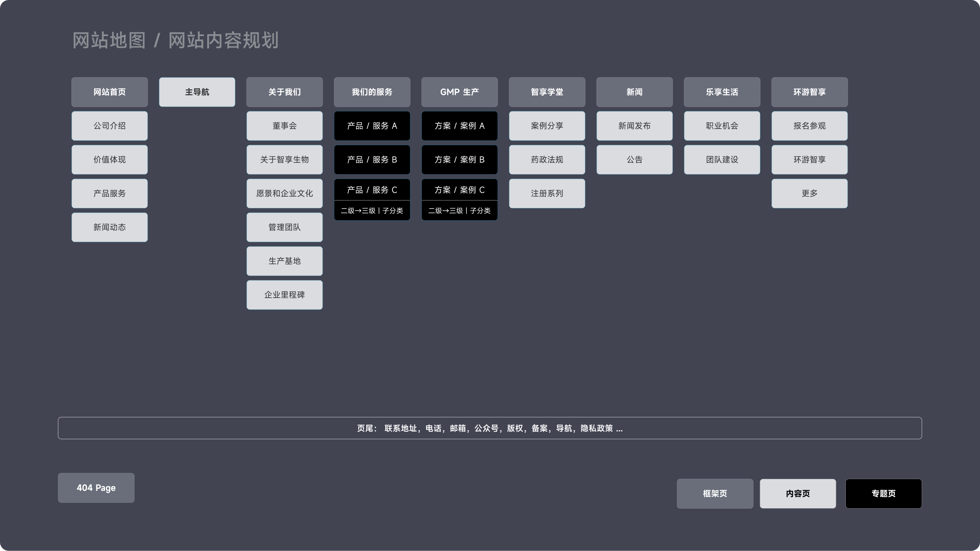Click the 董事会 item
This screenshot has width=980, height=551.
click(x=284, y=126)
